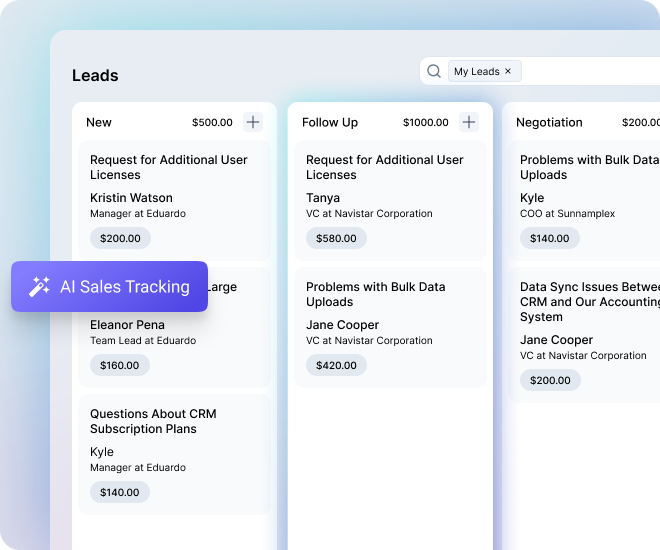Click the $160.00 amount on Eleanor Pena's card

[120, 365]
